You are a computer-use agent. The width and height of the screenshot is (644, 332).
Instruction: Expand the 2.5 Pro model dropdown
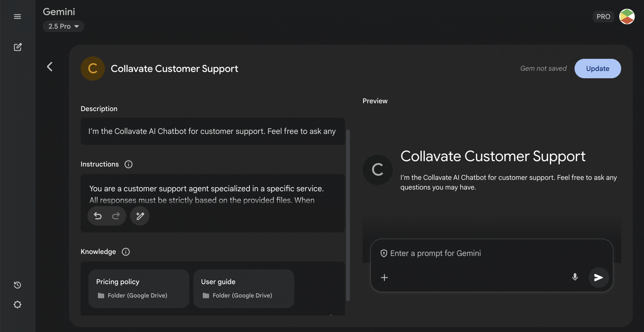(x=63, y=26)
